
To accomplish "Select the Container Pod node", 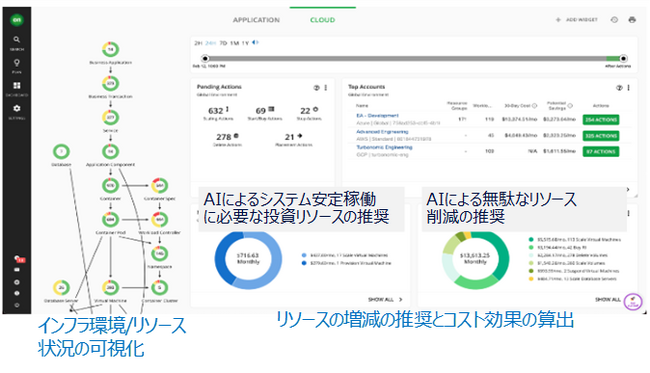I will (110, 219).
